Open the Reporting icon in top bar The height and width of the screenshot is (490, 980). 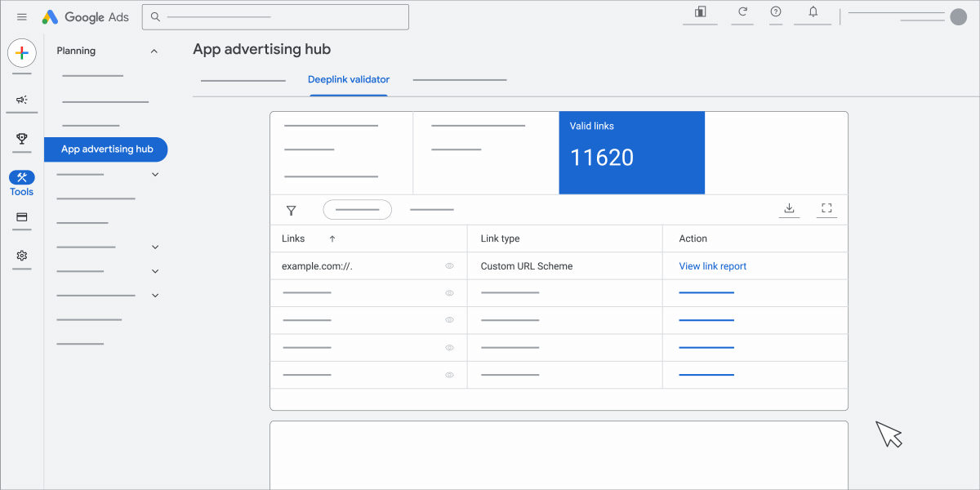pos(699,13)
